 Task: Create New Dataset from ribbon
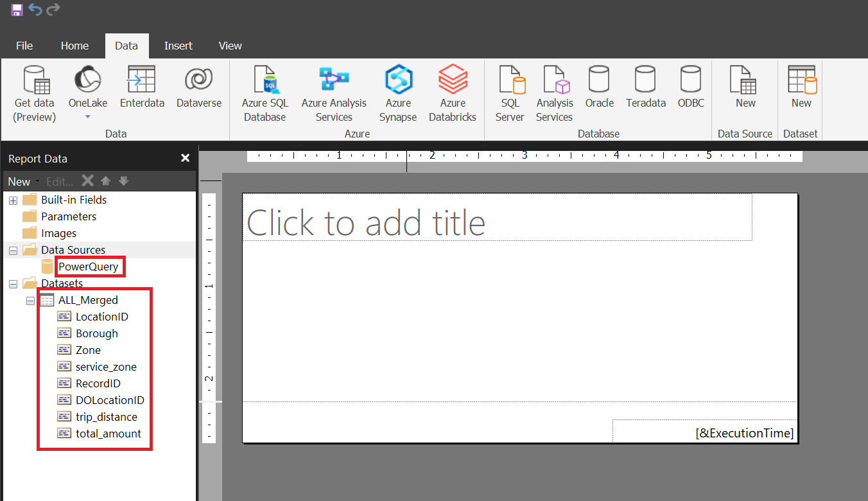pyautogui.click(x=801, y=87)
